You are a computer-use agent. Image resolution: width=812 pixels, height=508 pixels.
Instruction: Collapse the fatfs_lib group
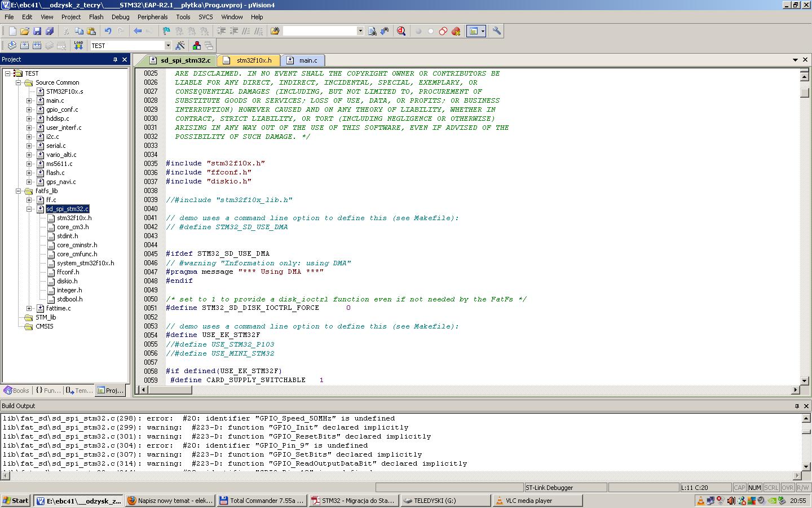point(19,191)
